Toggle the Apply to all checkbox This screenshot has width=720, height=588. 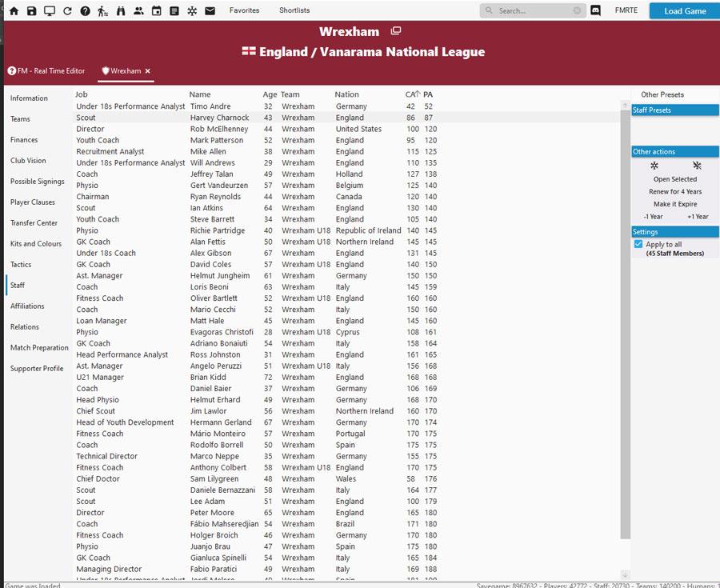[x=638, y=244]
